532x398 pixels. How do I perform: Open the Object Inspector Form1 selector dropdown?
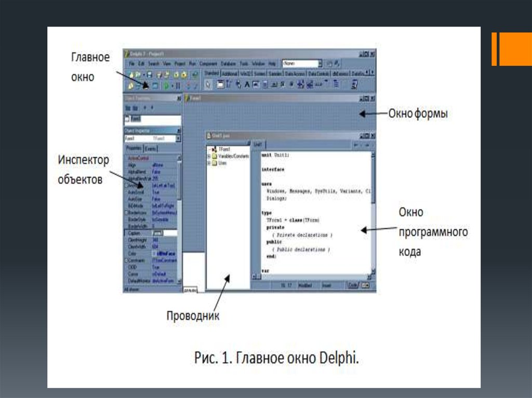178,139
